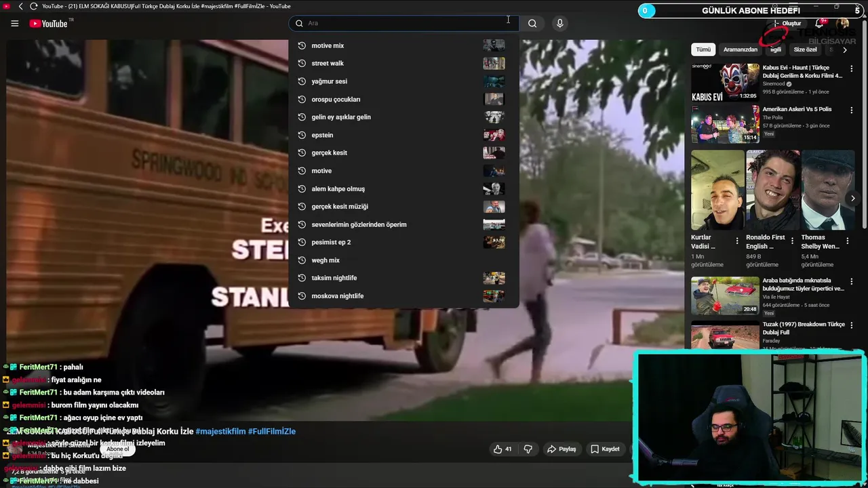Open options menu for Kabus Evi video

(x=852, y=69)
